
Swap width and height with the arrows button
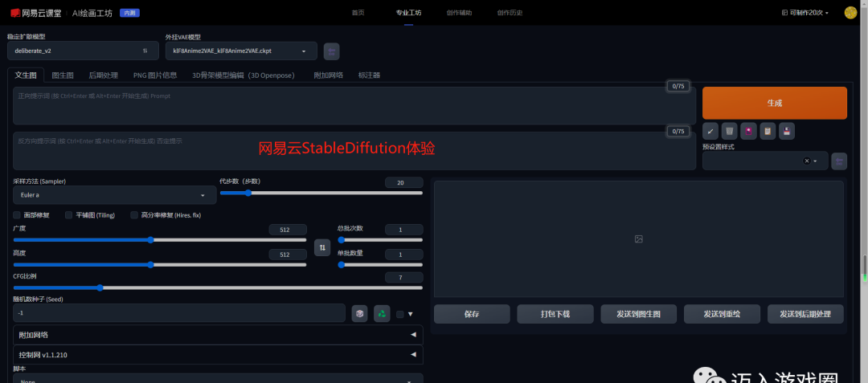322,247
